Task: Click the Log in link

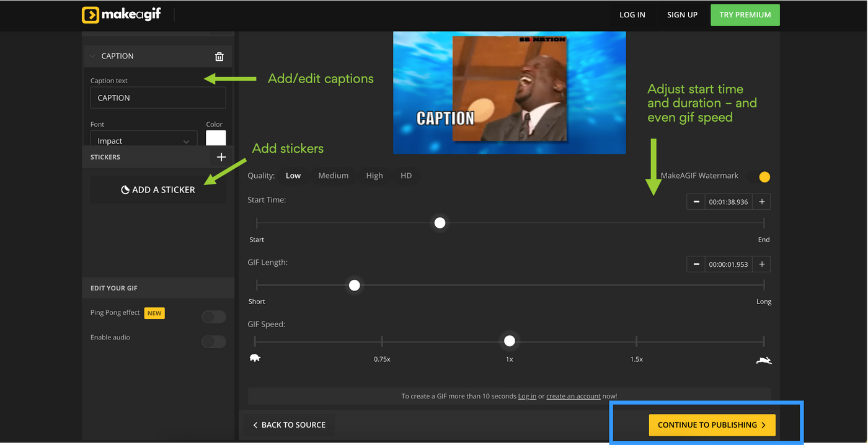Action: point(527,396)
